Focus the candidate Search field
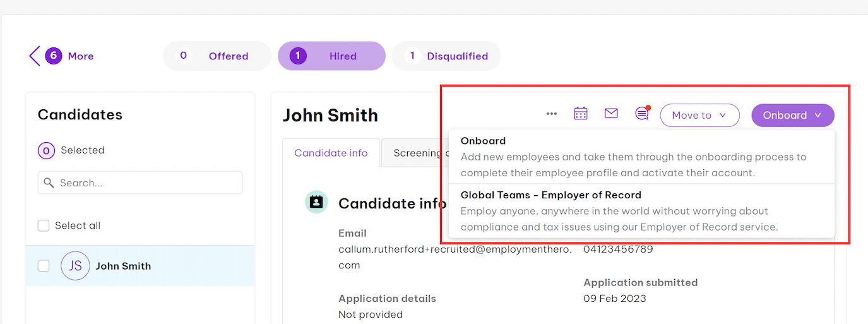 pyautogui.click(x=140, y=183)
